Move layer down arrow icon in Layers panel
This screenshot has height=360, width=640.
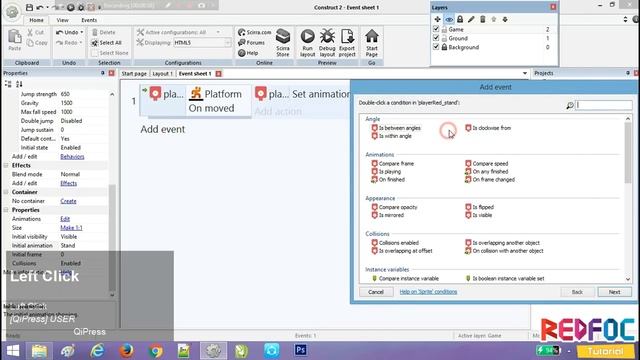pyautogui.click(x=505, y=19)
